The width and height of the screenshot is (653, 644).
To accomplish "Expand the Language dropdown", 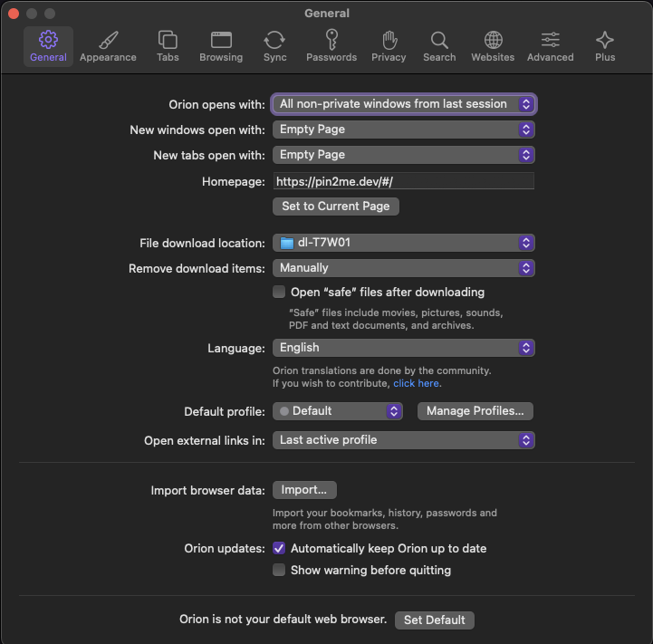I will 404,348.
